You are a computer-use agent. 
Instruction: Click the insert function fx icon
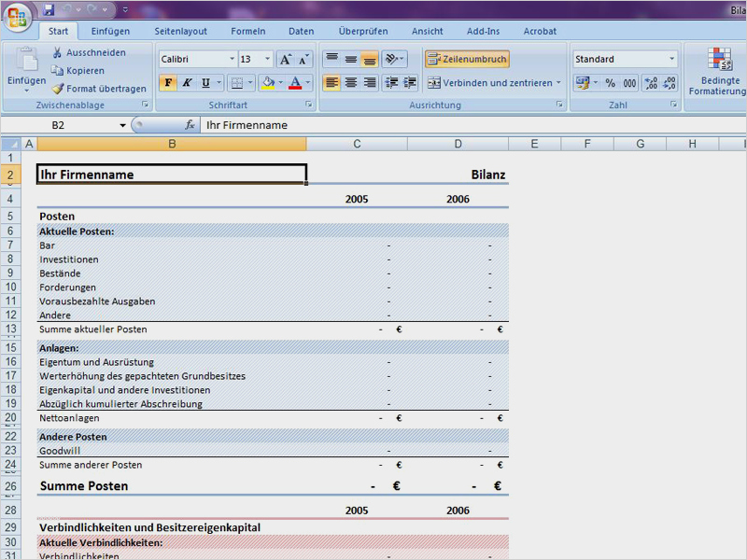[190, 125]
